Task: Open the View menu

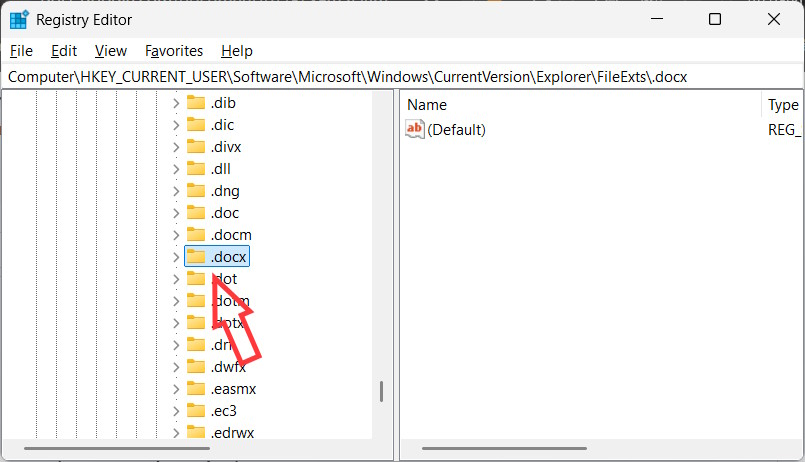Action: click(111, 51)
